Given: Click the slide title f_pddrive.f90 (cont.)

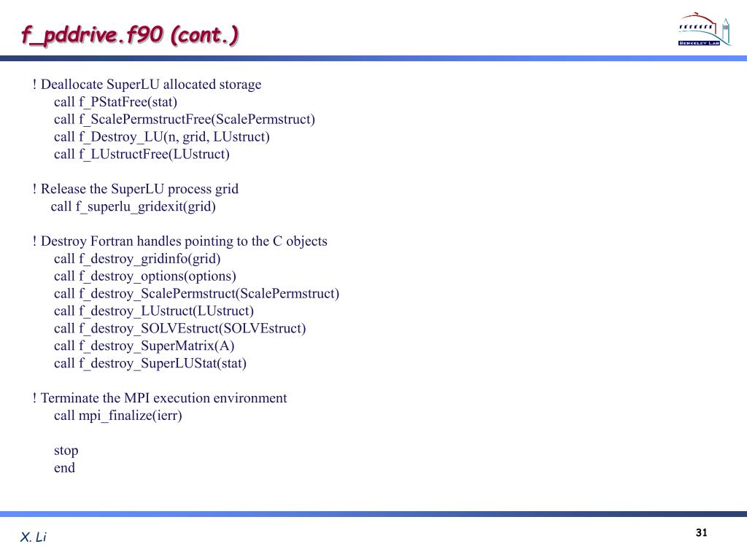Looking at the screenshot, I should point(130,35).
